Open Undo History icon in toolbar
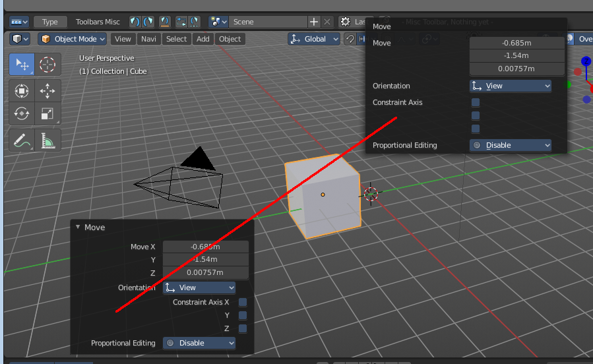593x364 pixels. [x=164, y=22]
